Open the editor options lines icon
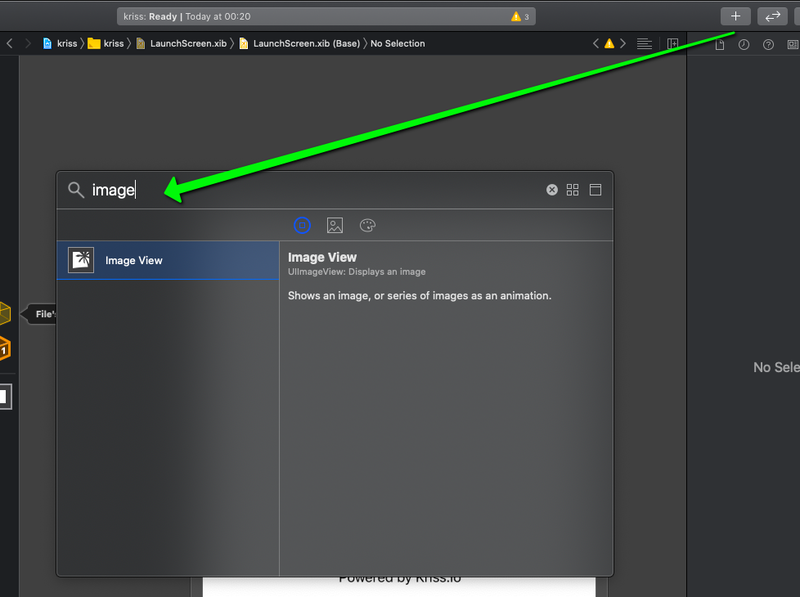This screenshot has height=597, width=800. pos(644,44)
